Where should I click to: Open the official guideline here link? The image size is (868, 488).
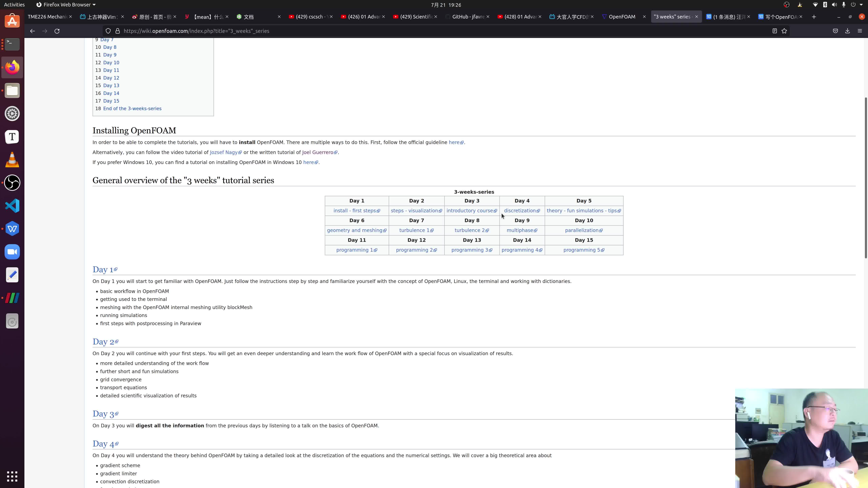456,143
